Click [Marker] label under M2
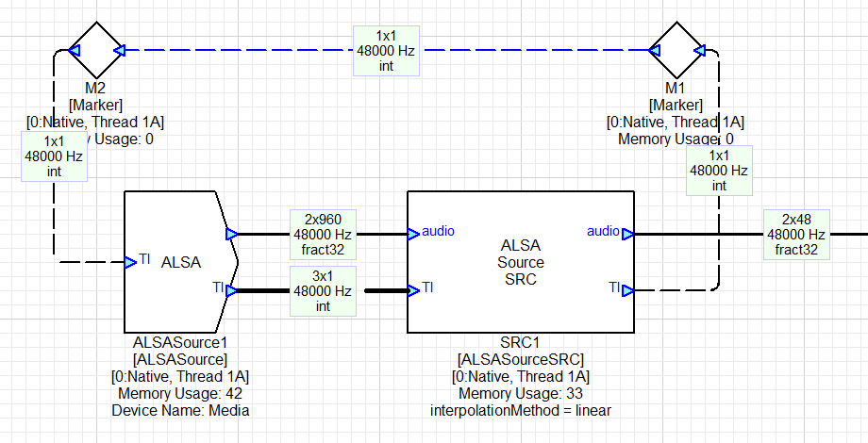The image size is (868, 443). pyautogui.click(x=96, y=105)
